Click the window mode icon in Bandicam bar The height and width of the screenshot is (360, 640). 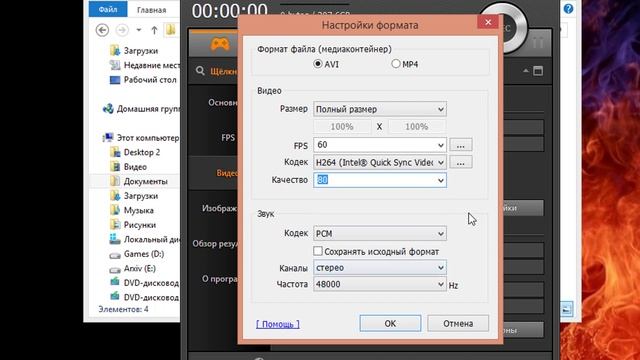[x=538, y=71]
